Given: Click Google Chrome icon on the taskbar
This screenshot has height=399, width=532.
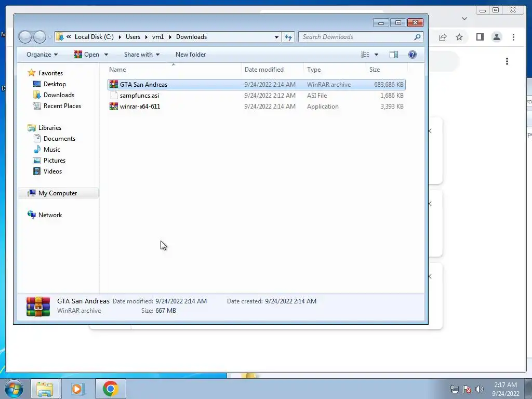Looking at the screenshot, I should point(110,389).
